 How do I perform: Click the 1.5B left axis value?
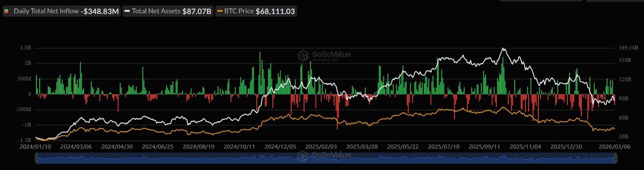click(26, 48)
